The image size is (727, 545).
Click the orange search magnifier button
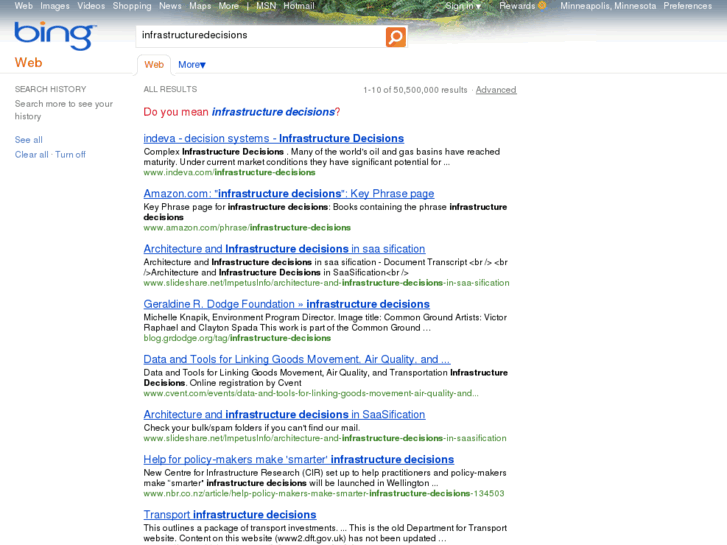395,37
